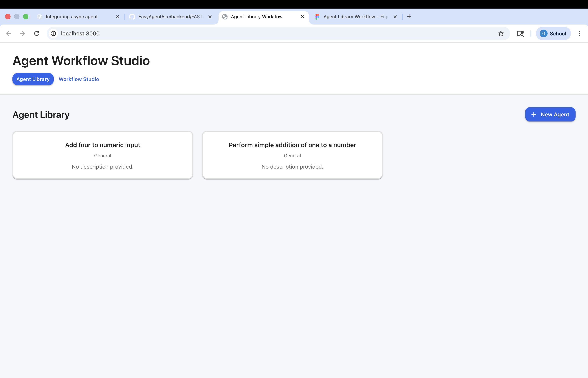This screenshot has height=378, width=588.
Task: Switch to the EasyAgent GitHub tab
Action: click(x=170, y=17)
